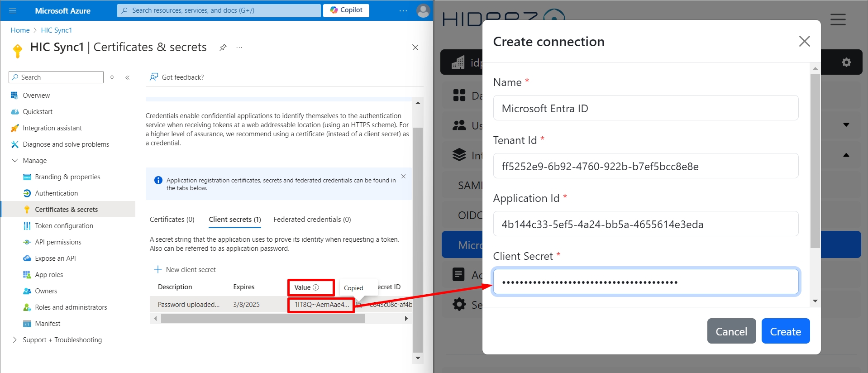This screenshot has height=373, width=868.
Task: Open Roles and administrators
Action: click(71, 307)
